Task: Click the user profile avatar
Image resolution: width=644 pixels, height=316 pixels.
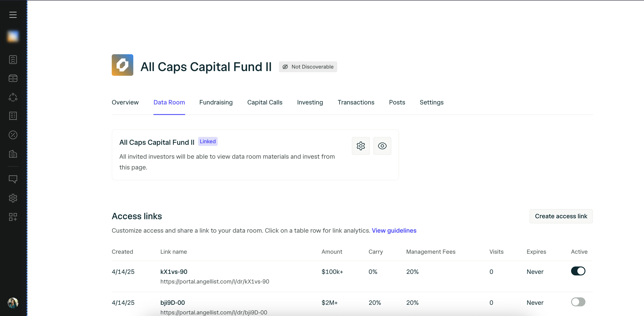Action: 13,303
